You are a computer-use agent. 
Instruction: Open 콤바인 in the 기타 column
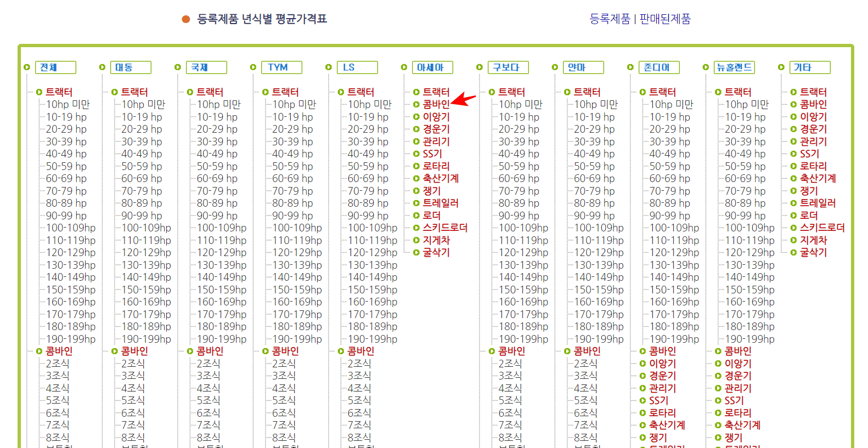[x=813, y=104]
